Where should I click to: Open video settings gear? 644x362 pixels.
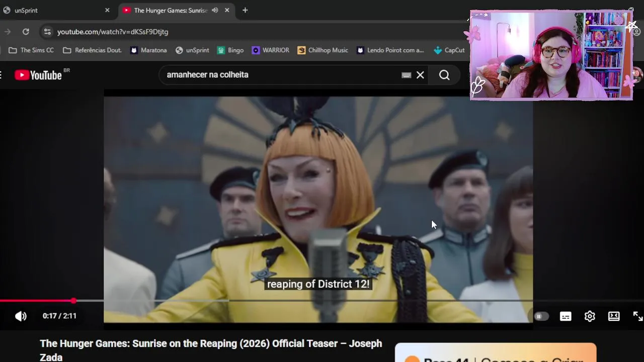coord(590,316)
